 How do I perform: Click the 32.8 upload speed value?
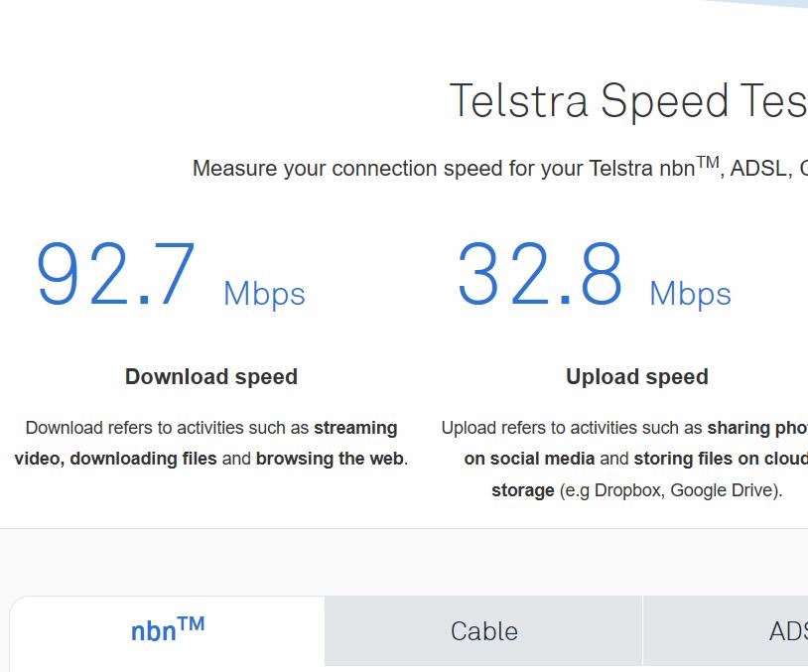coord(540,275)
